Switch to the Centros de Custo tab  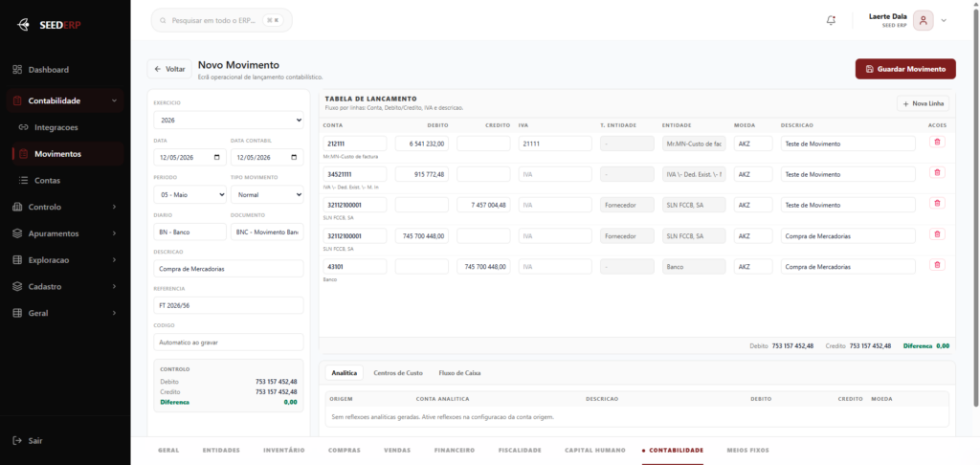[398, 372]
